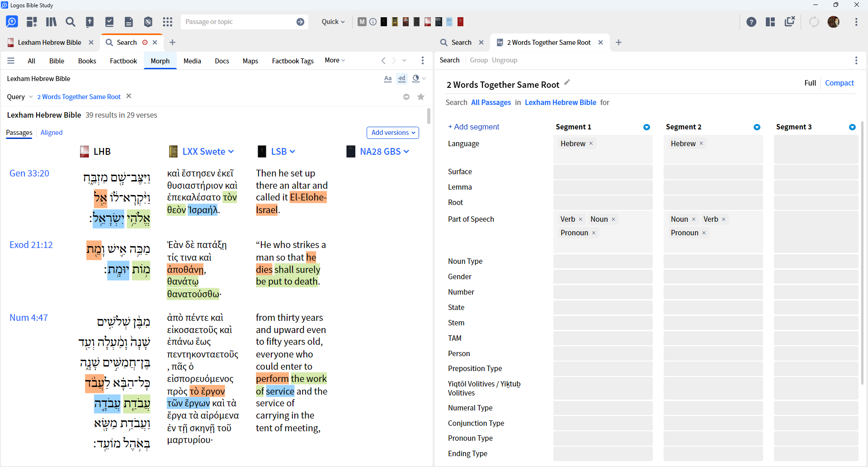
Task: Open the nine-dot apps grid icon
Action: coord(168,22)
